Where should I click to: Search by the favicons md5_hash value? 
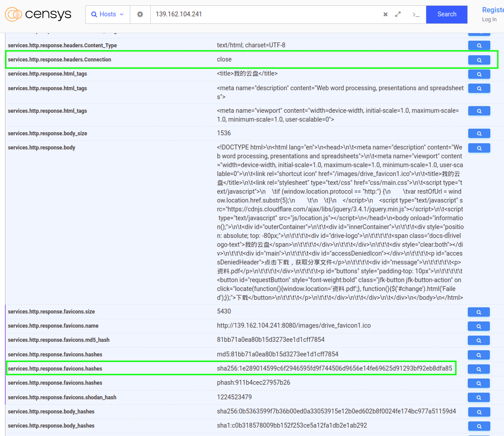pyautogui.click(x=479, y=340)
